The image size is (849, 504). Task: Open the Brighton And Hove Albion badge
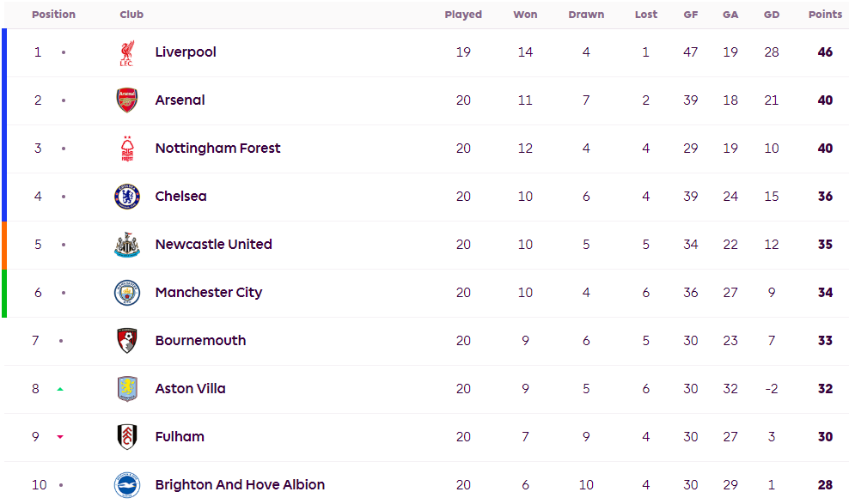pos(126,485)
